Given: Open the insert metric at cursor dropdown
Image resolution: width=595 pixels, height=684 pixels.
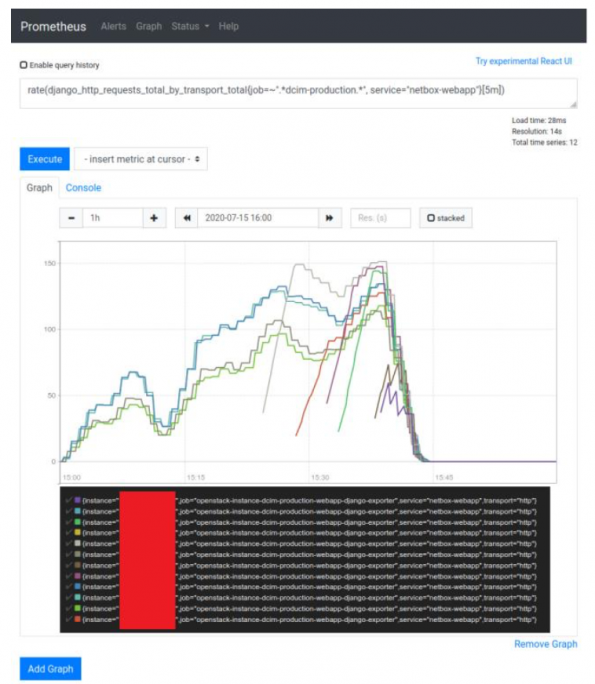Looking at the screenshot, I should pyautogui.click(x=141, y=159).
